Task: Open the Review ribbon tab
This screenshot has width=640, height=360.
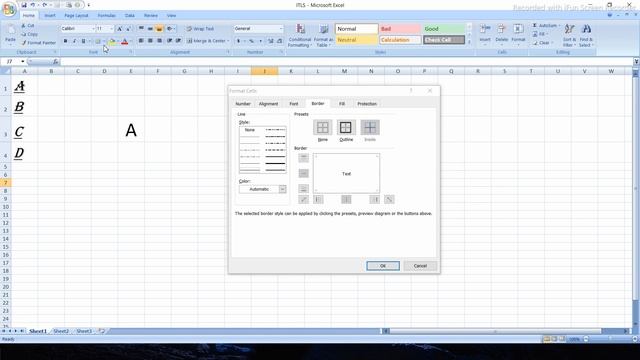Action: [151, 16]
